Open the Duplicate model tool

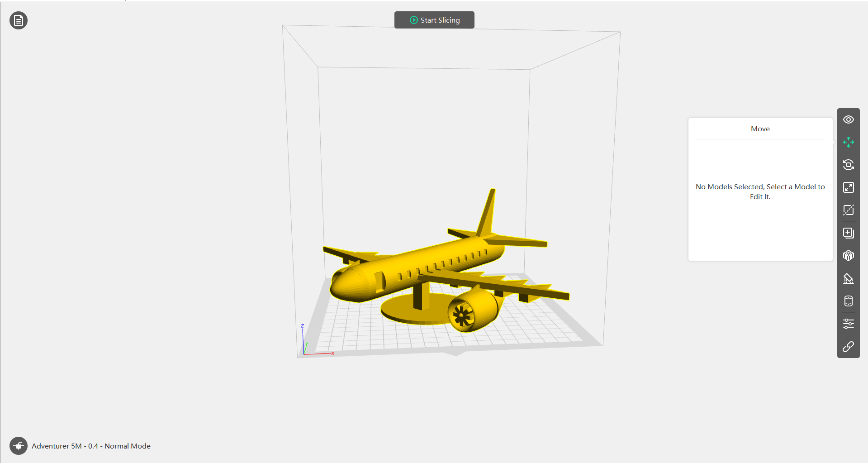click(x=849, y=233)
